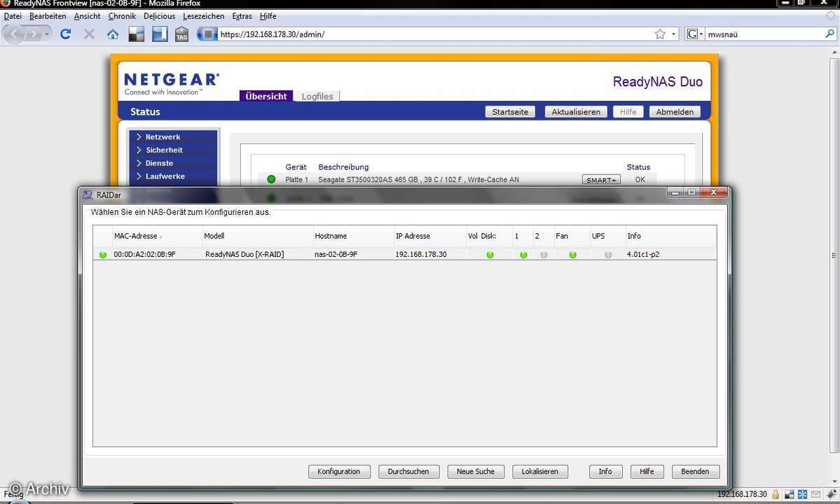Image resolution: width=840 pixels, height=504 pixels.
Task: Select IP address 192.168.178.30 cell in RAIDar
Action: pos(420,255)
